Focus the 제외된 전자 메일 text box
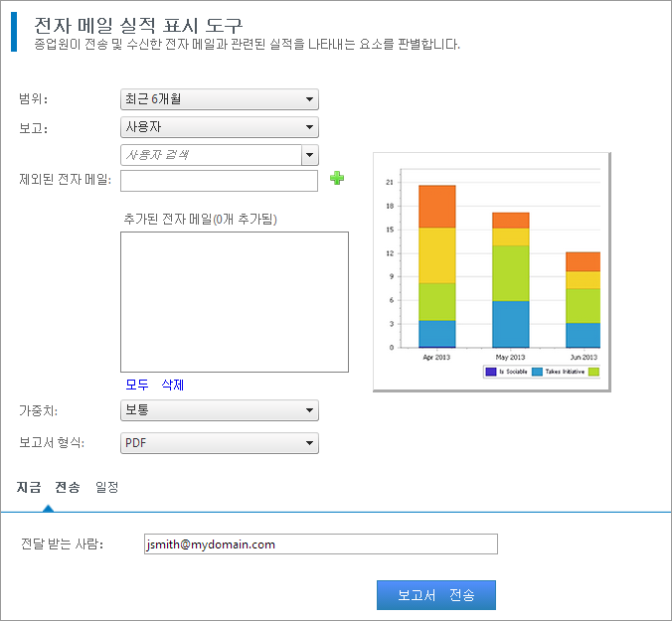The image size is (672, 621). pos(219,180)
